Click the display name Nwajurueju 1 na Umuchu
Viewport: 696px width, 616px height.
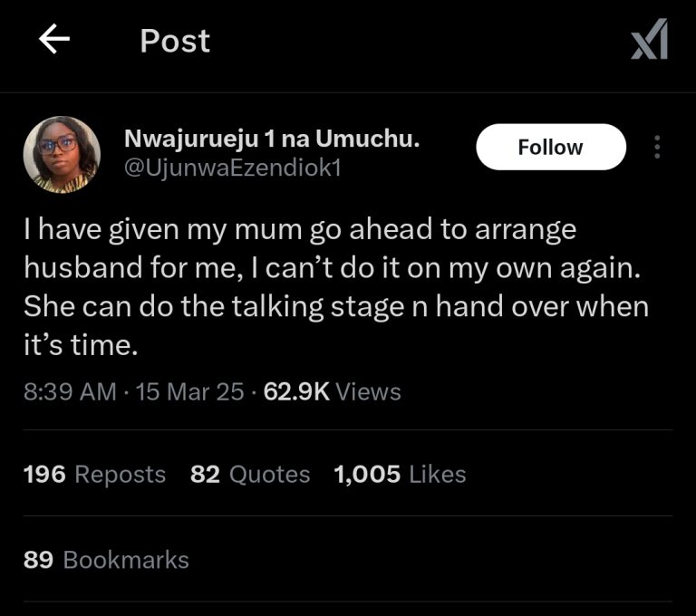[271, 140]
